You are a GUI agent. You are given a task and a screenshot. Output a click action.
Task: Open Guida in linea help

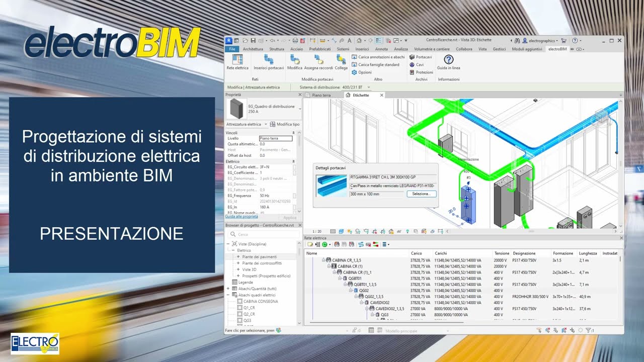click(448, 62)
